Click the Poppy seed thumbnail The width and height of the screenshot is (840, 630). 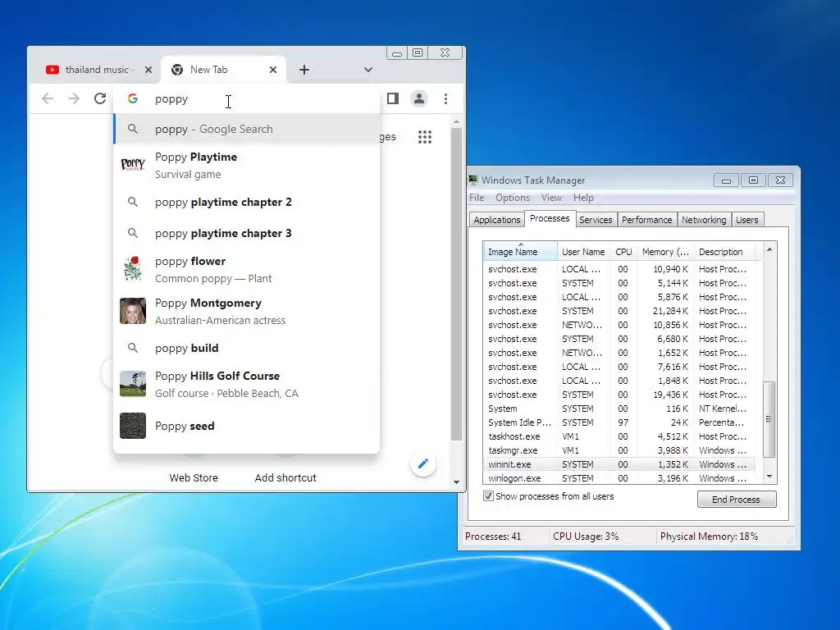pyautogui.click(x=133, y=426)
